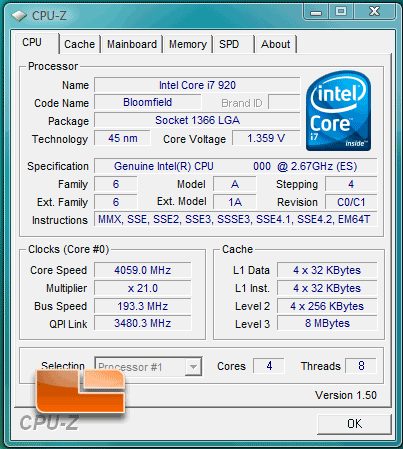This screenshot has width=403, height=449.
Task: Click the Core Speed value field
Action: point(143,270)
